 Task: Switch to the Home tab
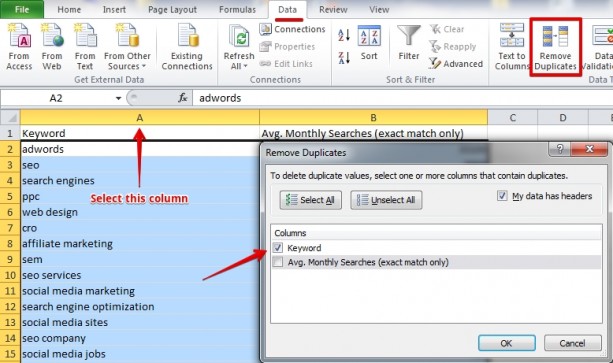69,9
